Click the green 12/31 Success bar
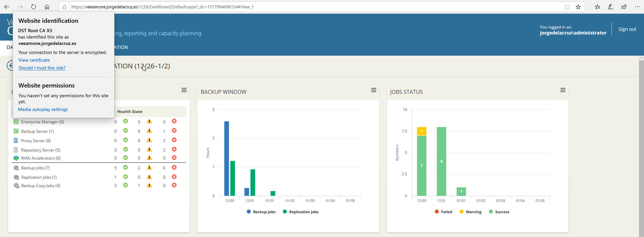644x237 pixels. pos(441,161)
